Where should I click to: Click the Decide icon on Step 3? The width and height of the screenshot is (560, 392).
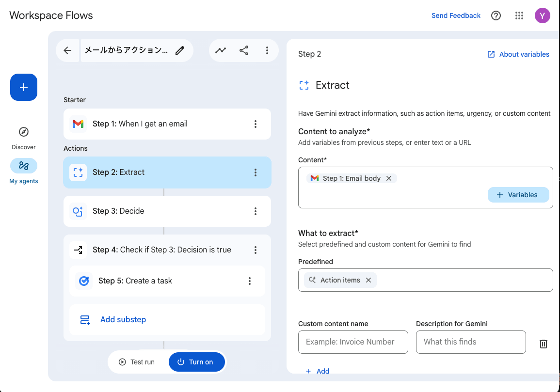[x=78, y=211]
